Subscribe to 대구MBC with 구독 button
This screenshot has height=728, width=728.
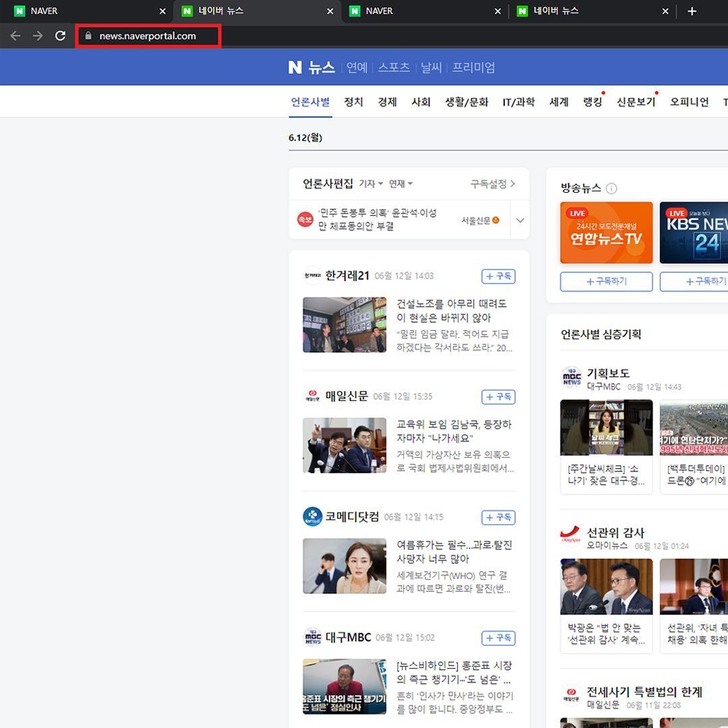click(x=498, y=638)
